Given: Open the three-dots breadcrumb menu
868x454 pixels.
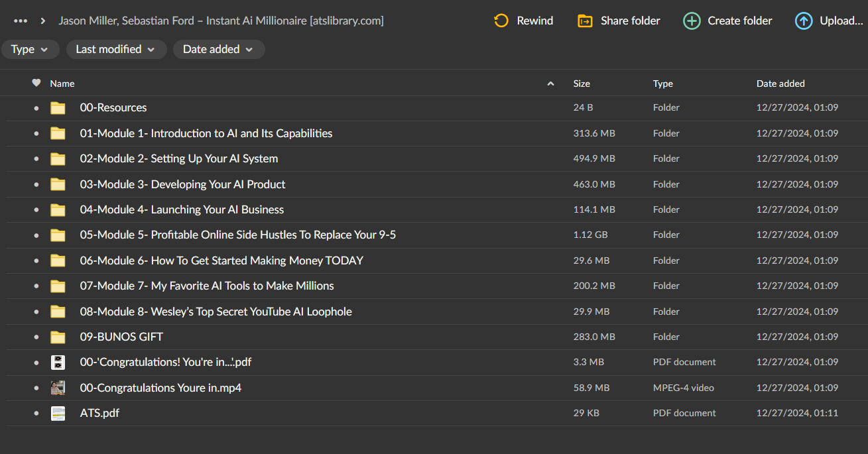Looking at the screenshot, I should 21,21.
